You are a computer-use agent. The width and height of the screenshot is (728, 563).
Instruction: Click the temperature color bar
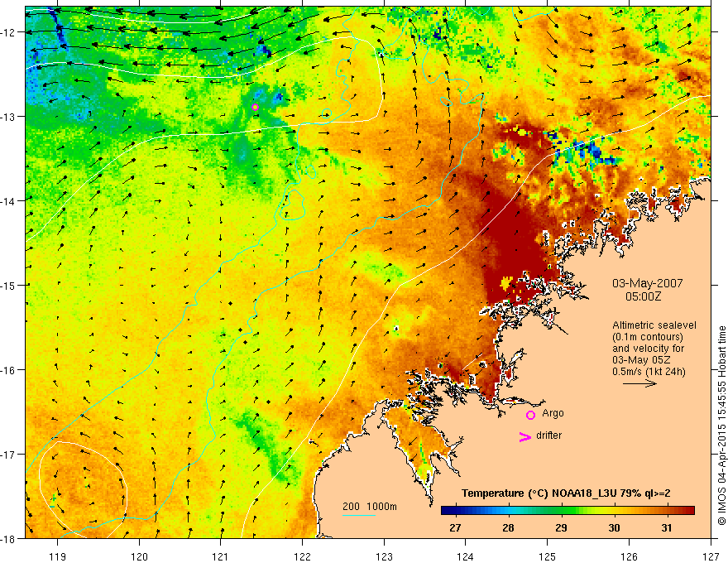click(568, 511)
